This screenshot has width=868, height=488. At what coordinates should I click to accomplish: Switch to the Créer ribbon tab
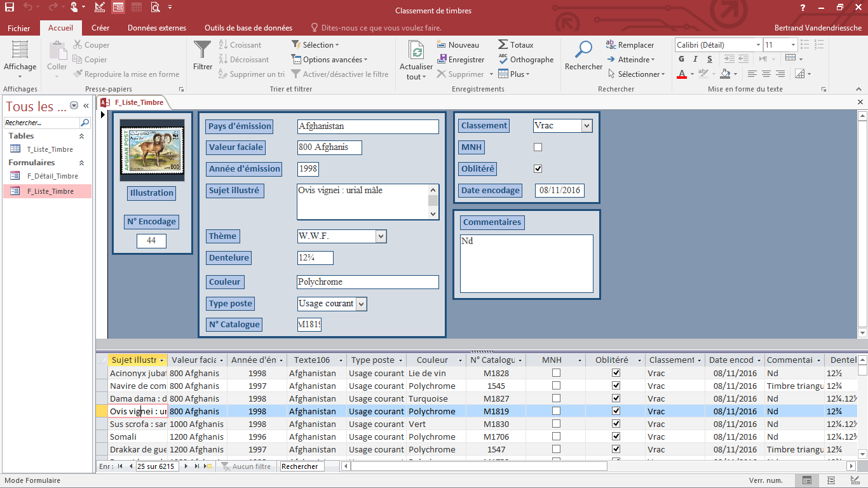[100, 28]
